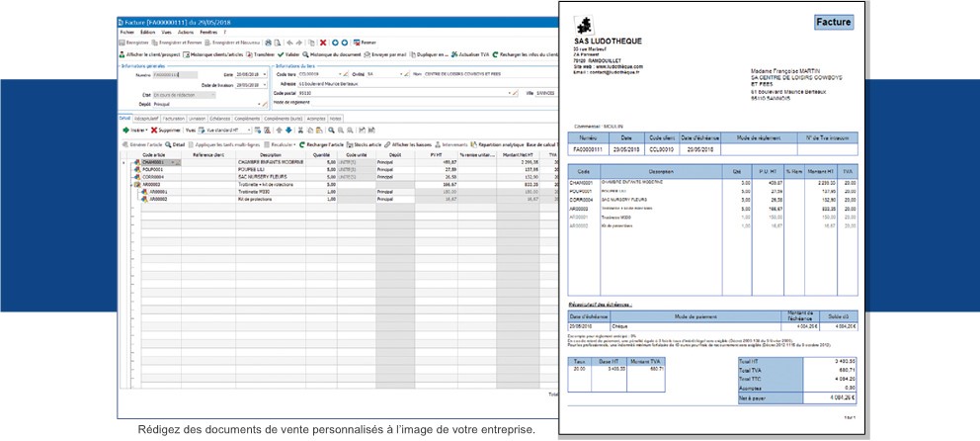Click the red delete X toolbar icon
This screenshot has height=441, width=980.
coord(323,43)
